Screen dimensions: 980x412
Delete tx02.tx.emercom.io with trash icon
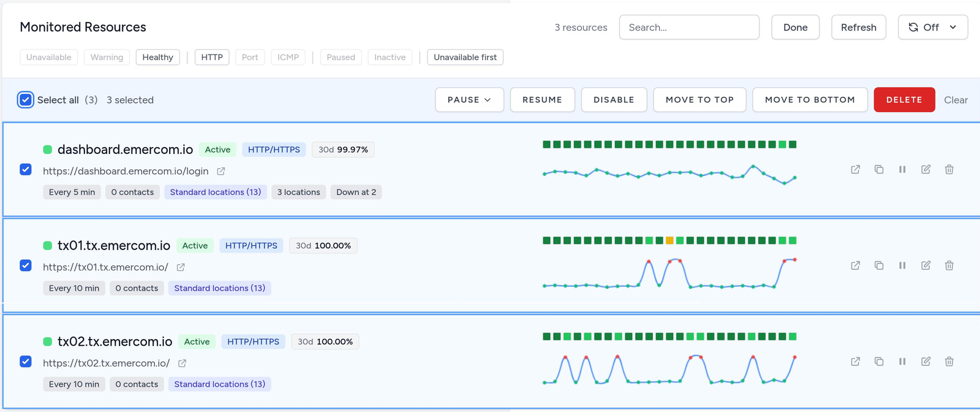click(x=949, y=362)
